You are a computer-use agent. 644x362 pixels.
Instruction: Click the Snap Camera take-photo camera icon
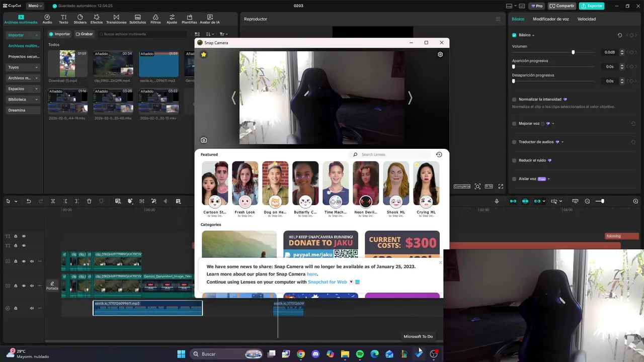click(204, 140)
